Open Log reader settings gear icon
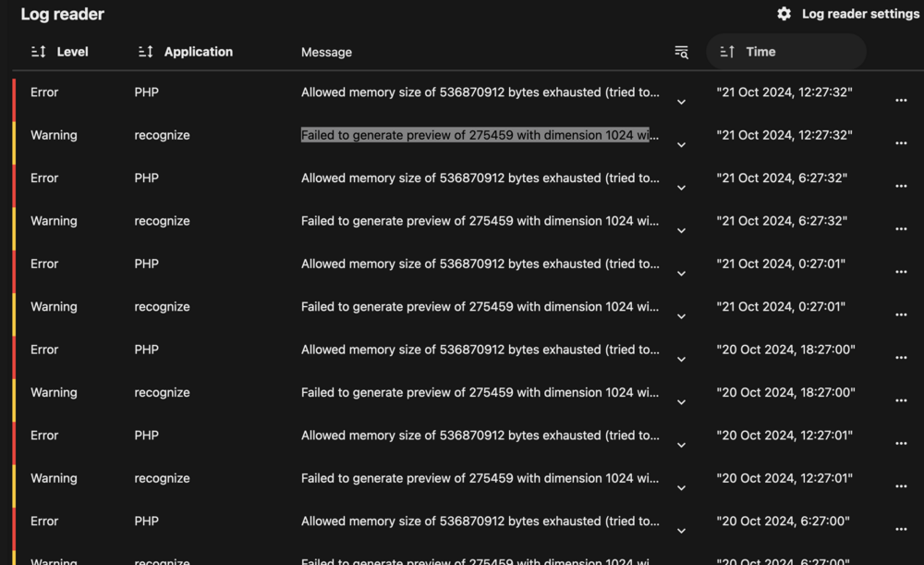 click(784, 14)
